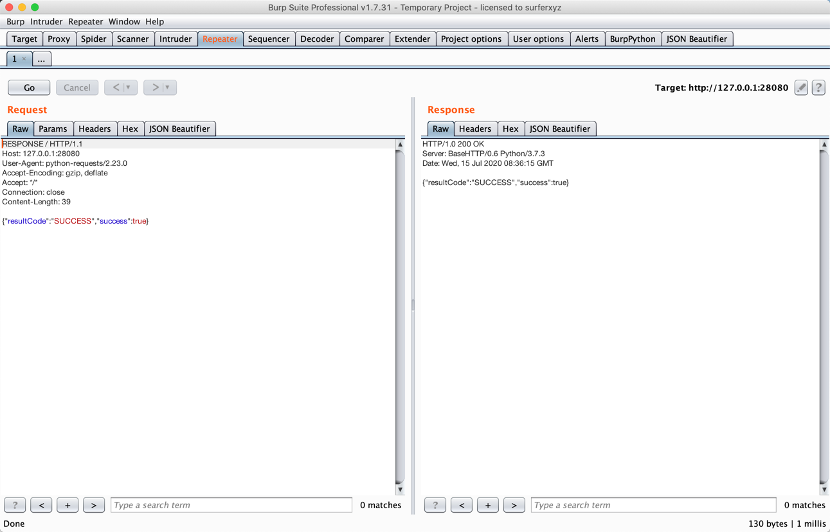The width and height of the screenshot is (830, 532).
Task: Click the Cancel button
Action: click(x=77, y=87)
